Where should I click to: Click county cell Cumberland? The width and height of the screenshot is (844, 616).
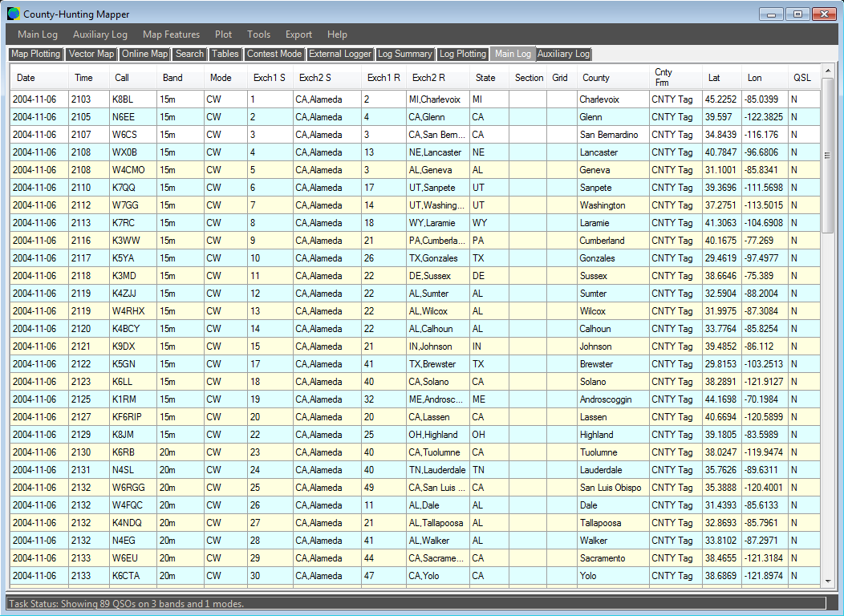pos(613,241)
